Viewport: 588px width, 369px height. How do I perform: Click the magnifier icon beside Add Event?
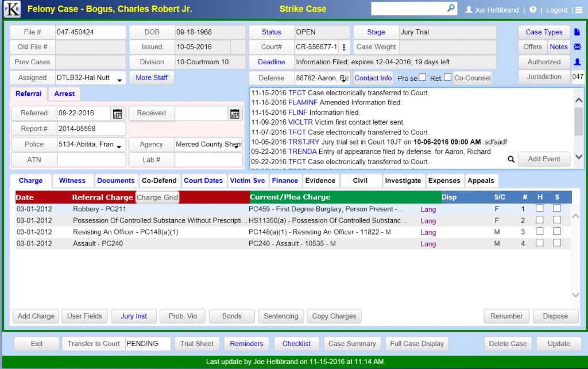[x=511, y=160]
